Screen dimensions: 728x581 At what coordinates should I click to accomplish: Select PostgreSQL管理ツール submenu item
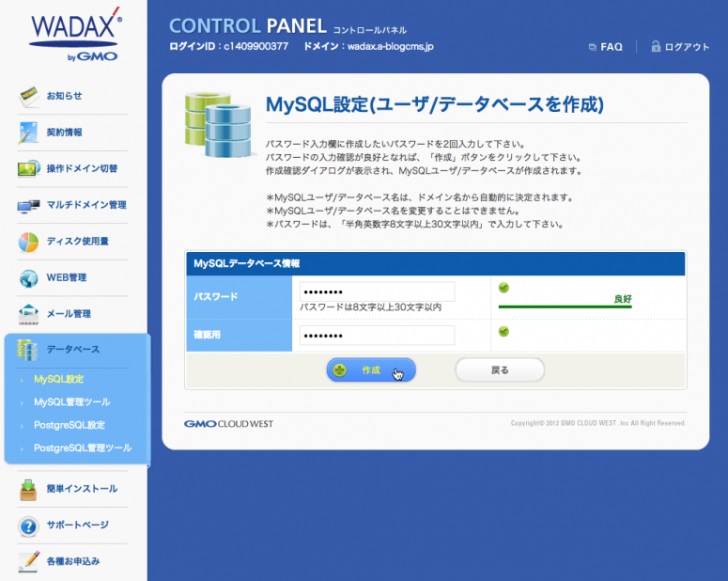pyautogui.click(x=82, y=448)
